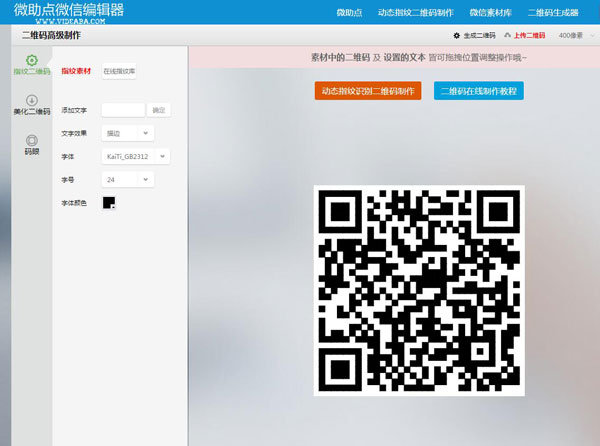Image resolution: width=600 pixels, height=446 pixels.
Task: Click the 微助点微信编辑器 site logo
Action: (x=69, y=12)
